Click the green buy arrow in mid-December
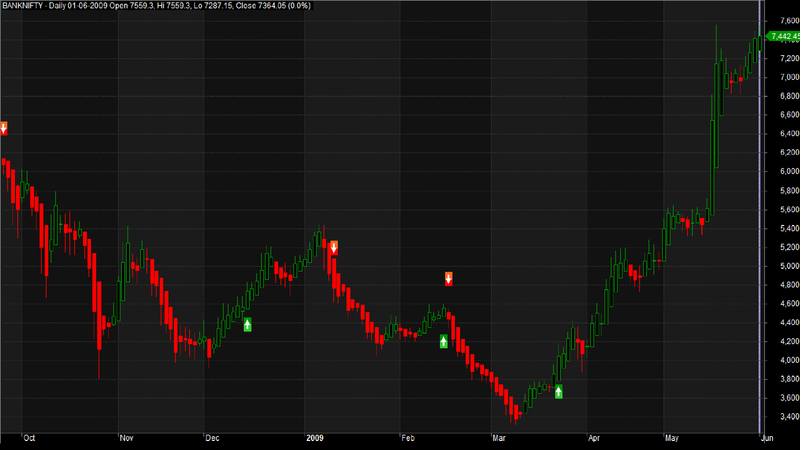 coord(247,324)
